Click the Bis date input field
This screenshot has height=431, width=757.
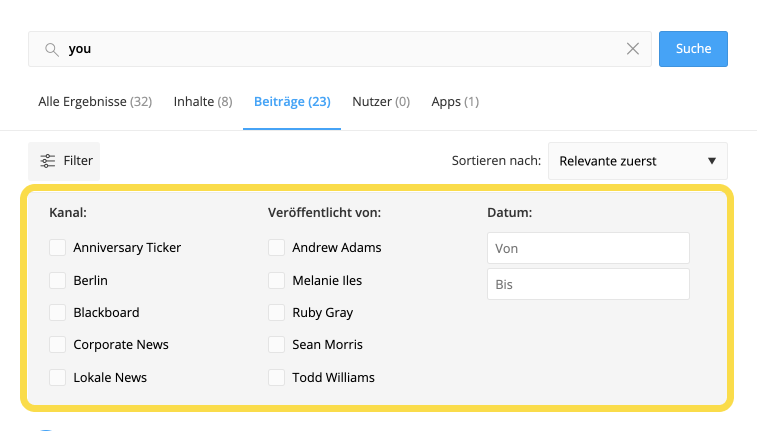point(588,284)
